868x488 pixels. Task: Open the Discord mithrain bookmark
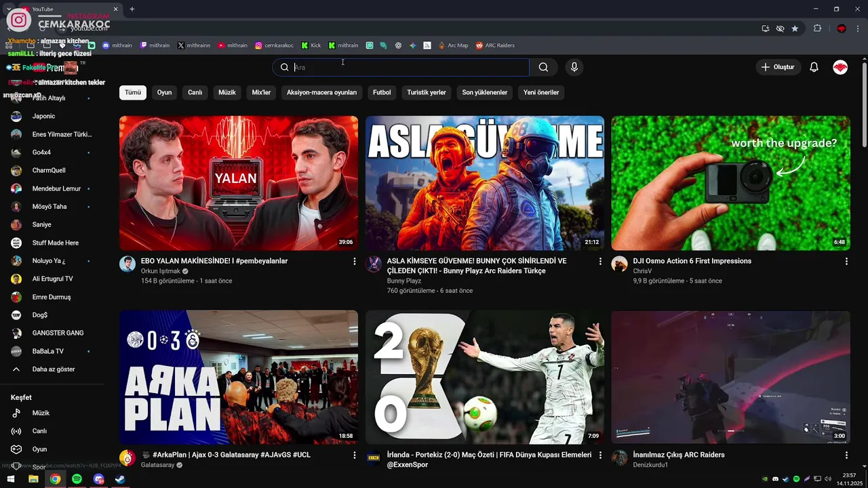(117, 45)
